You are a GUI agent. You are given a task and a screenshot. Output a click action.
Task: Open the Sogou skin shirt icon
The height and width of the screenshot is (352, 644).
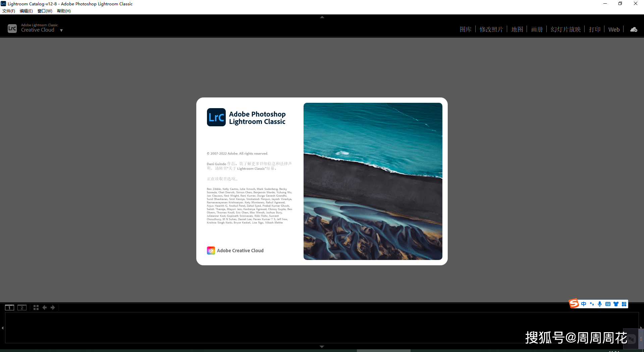[616, 304]
